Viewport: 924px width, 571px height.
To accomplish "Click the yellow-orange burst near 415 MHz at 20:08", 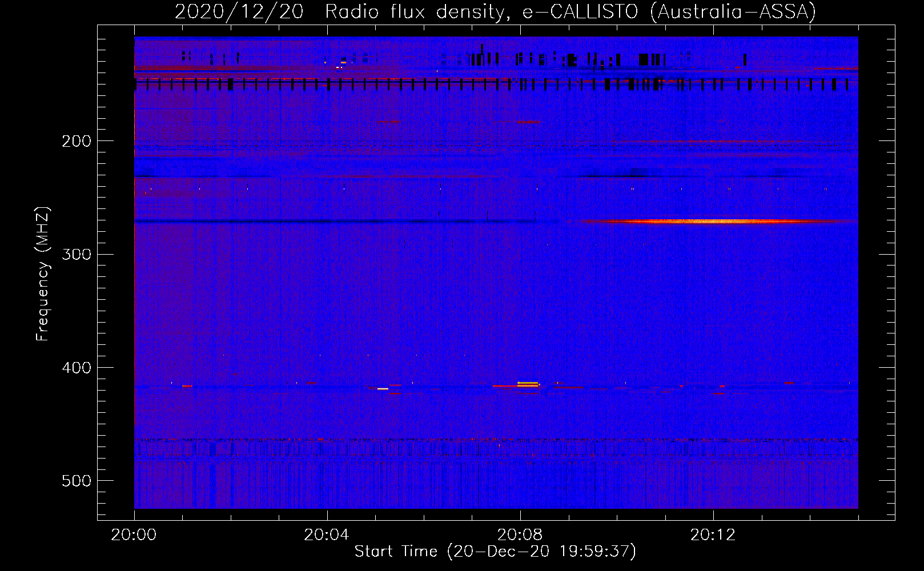I will 528,384.
